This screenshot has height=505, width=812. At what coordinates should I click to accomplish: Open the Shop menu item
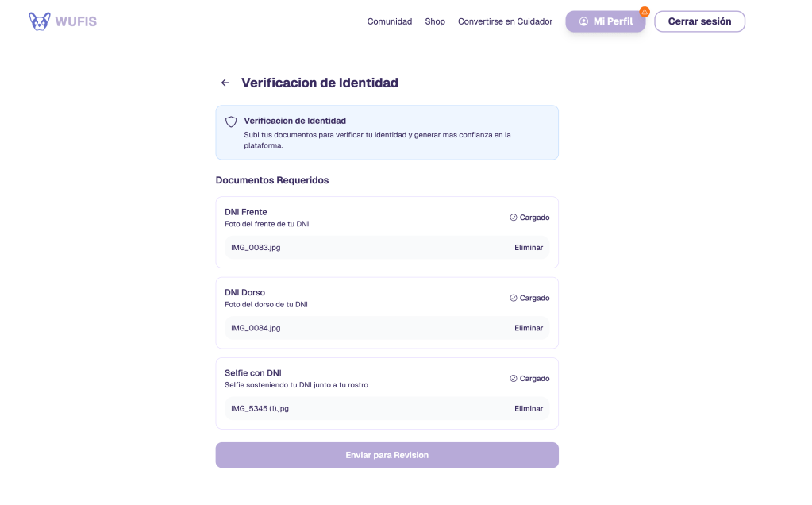tap(435, 21)
